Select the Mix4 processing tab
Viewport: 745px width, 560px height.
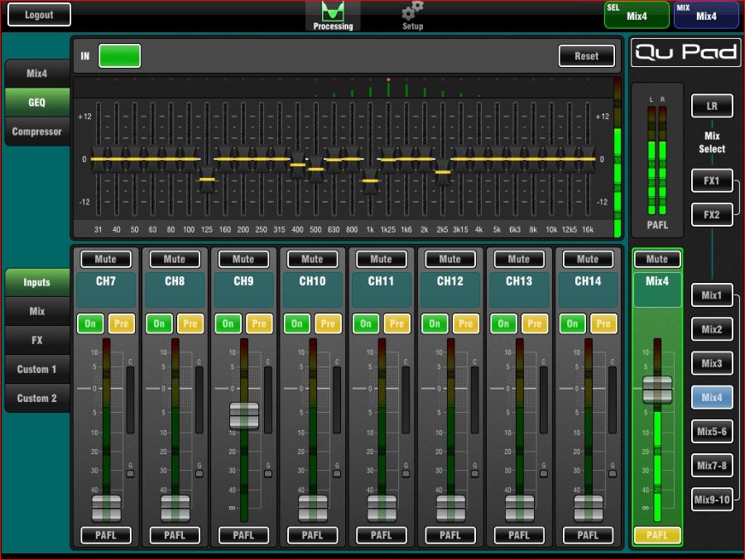37,74
